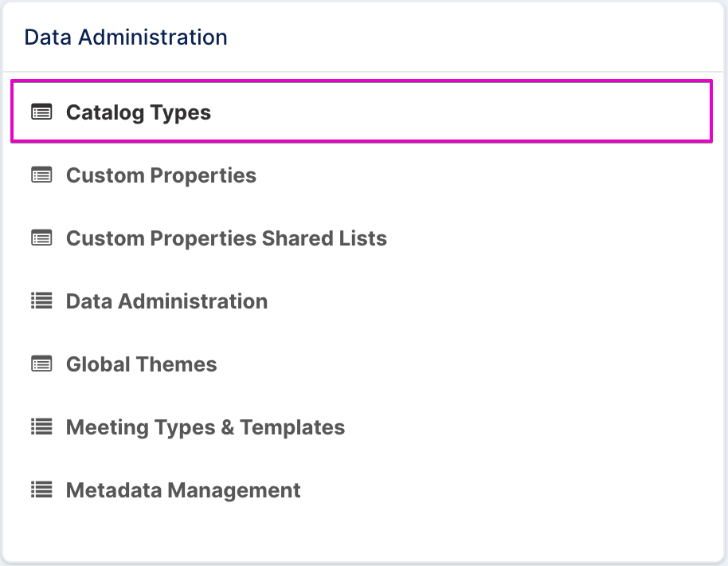Click the Management word in the last item

pos(233,490)
